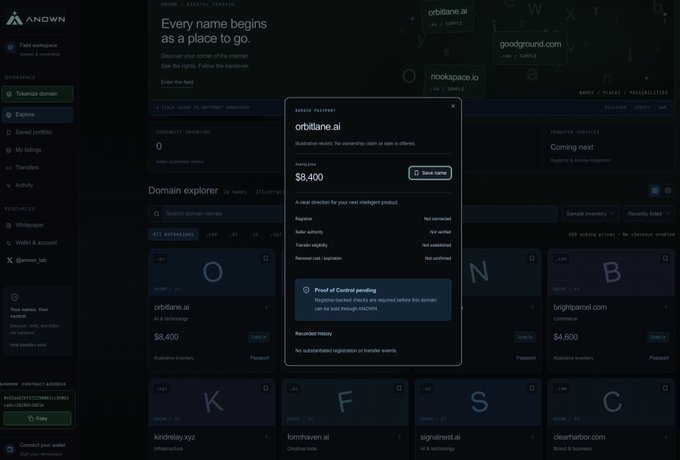Image resolution: width=680 pixels, height=460 pixels.
Task: Click the orbitlane.ai sample tag in hero
Action: (x=448, y=16)
